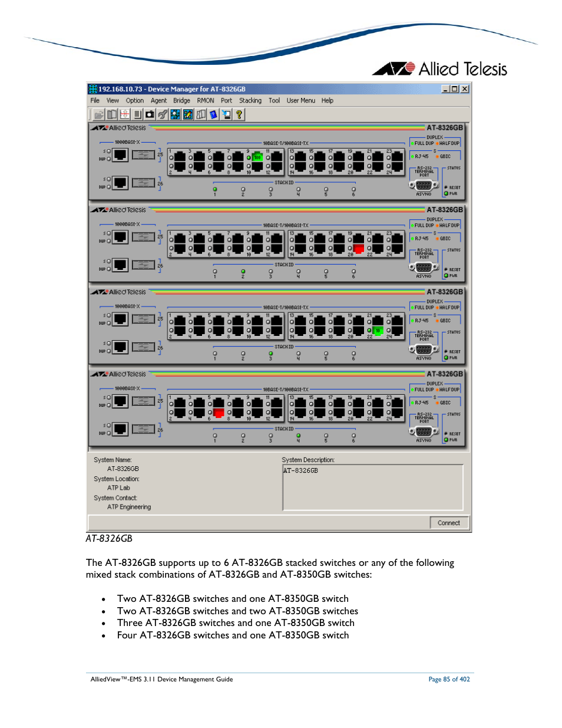Click the blue grid light toolbar icon
Screen dimensions: 562x728
point(176,114)
